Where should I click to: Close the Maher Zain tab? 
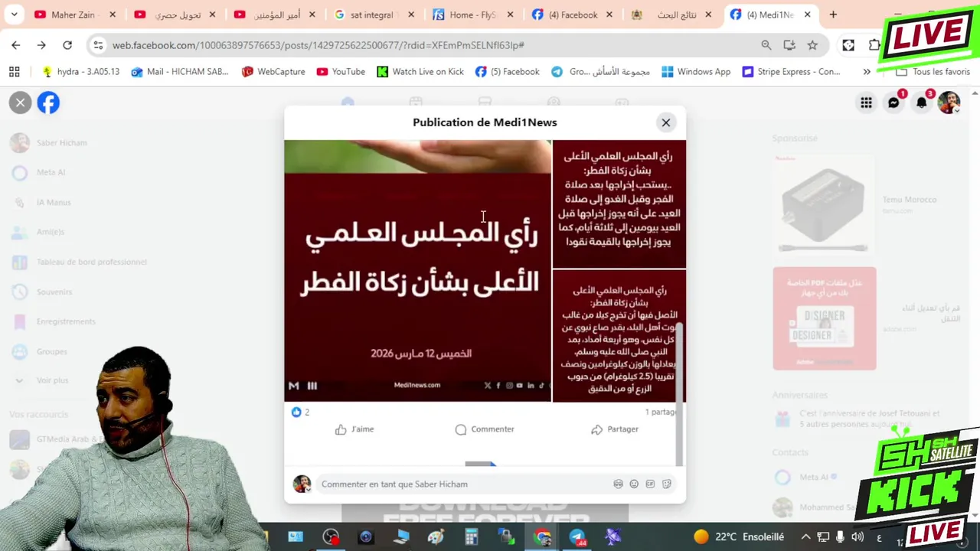point(113,15)
